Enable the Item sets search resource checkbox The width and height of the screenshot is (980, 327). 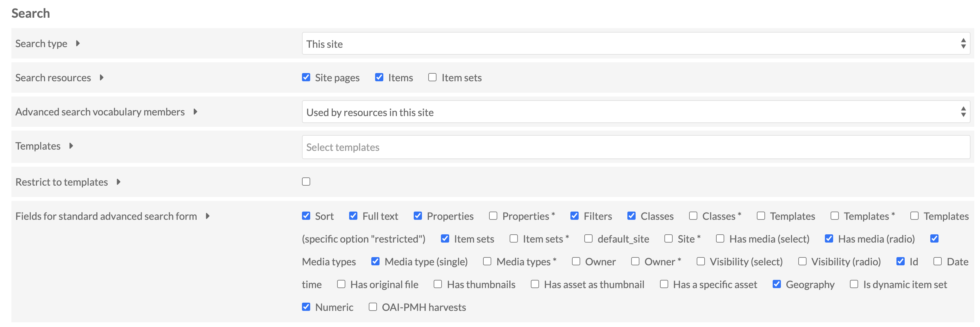point(432,77)
